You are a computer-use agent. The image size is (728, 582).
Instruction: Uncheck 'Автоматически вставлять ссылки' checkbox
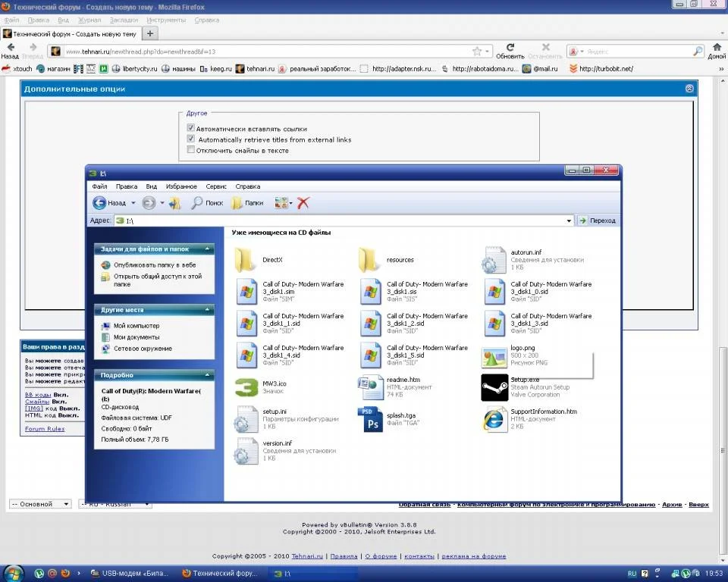[x=191, y=129]
